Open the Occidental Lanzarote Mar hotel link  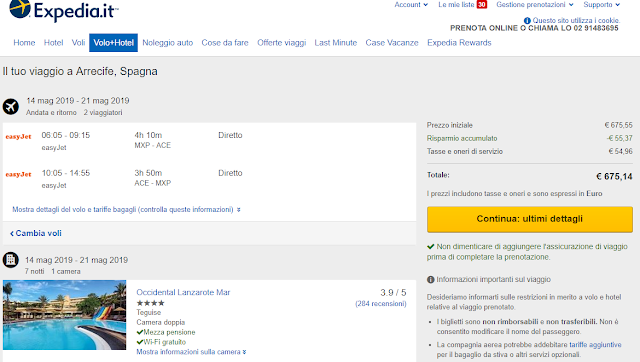tap(183, 292)
